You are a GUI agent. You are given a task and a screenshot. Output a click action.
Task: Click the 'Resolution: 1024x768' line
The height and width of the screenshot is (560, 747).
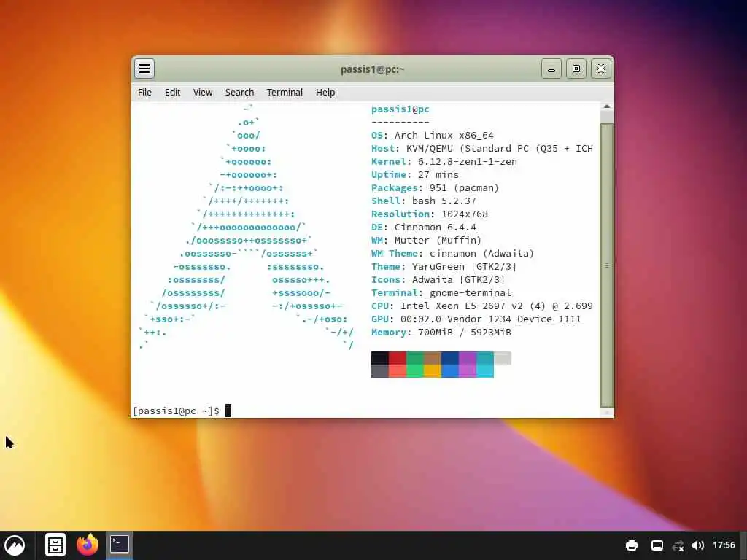click(429, 214)
